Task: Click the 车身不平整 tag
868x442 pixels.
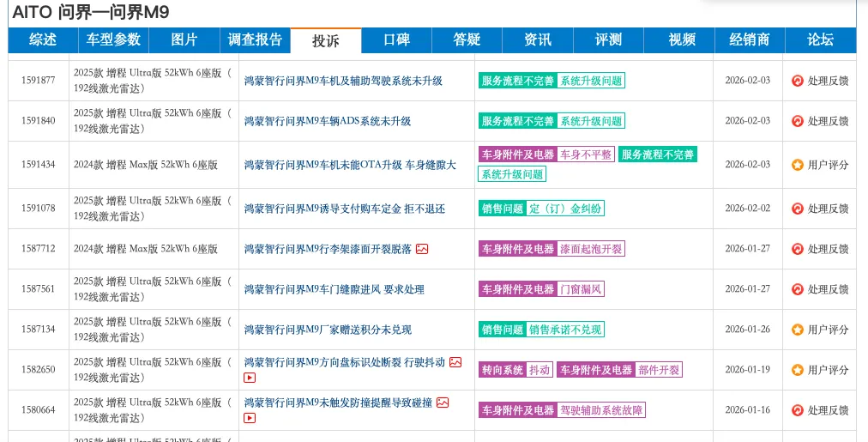Action: tap(585, 154)
